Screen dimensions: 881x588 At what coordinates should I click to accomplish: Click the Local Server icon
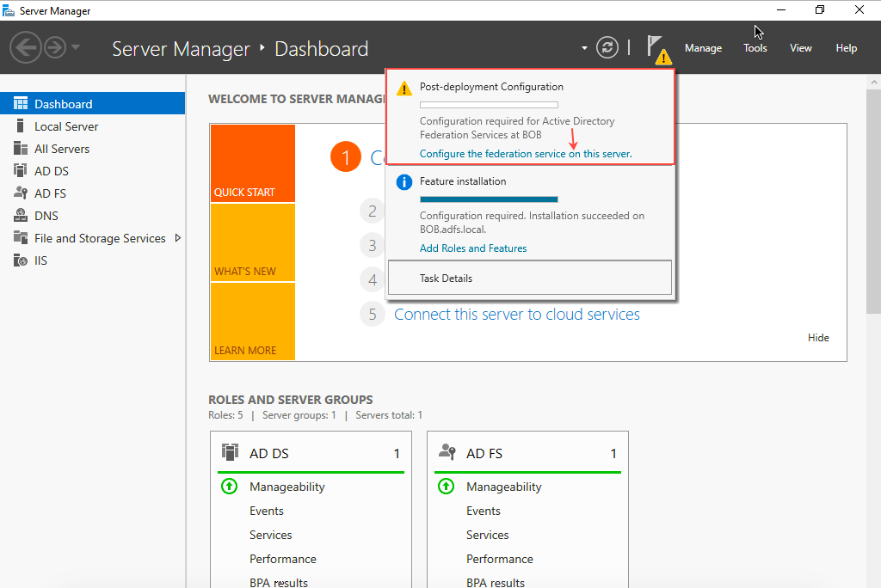tap(21, 126)
